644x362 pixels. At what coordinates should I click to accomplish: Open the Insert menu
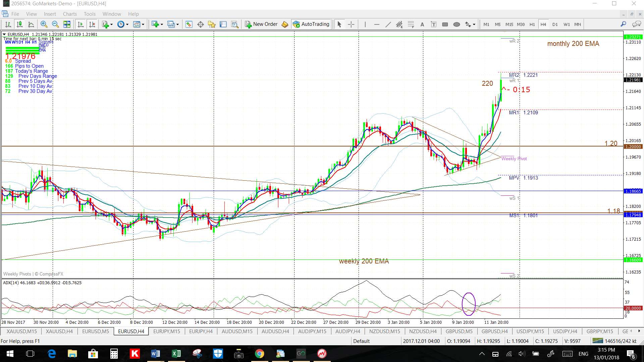click(x=50, y=14)
